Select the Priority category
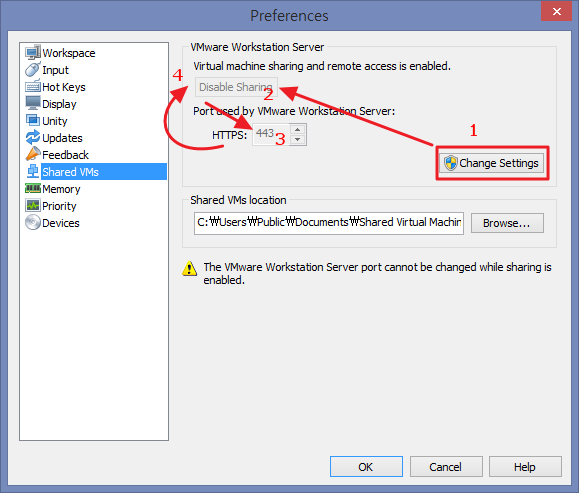 pos(59,206)
